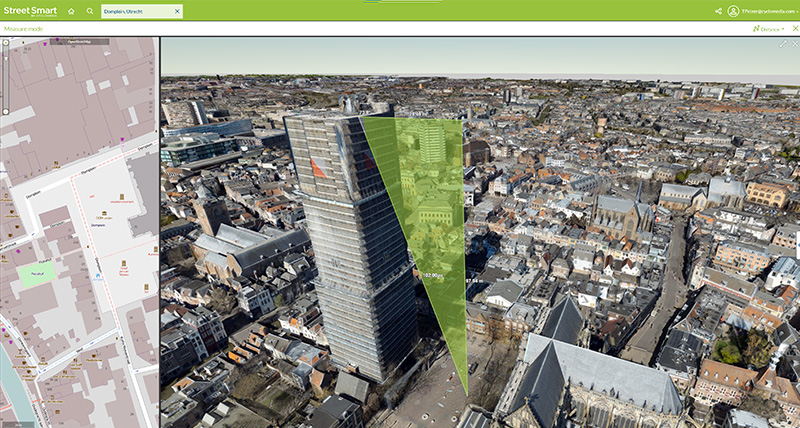Expand the 3D viewer to fullscreen
Screen dimensions: 800x428
[x=783, y=43]
